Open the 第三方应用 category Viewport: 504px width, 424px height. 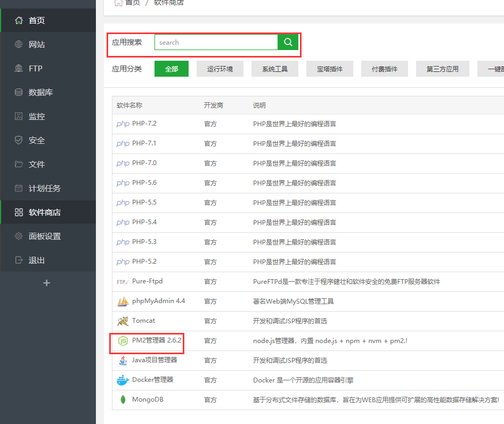click(x=442, y=69)
